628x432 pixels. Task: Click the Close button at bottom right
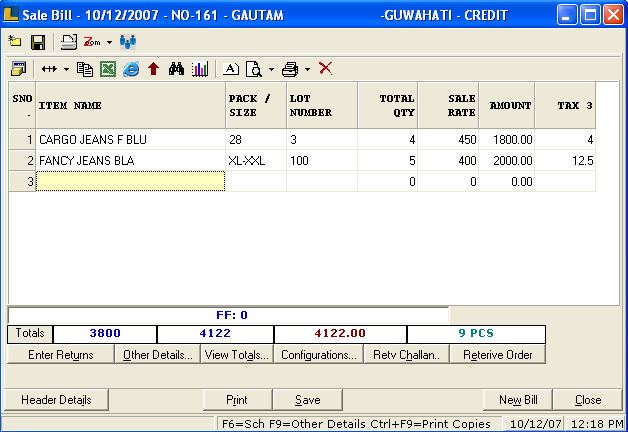point(588,400)
